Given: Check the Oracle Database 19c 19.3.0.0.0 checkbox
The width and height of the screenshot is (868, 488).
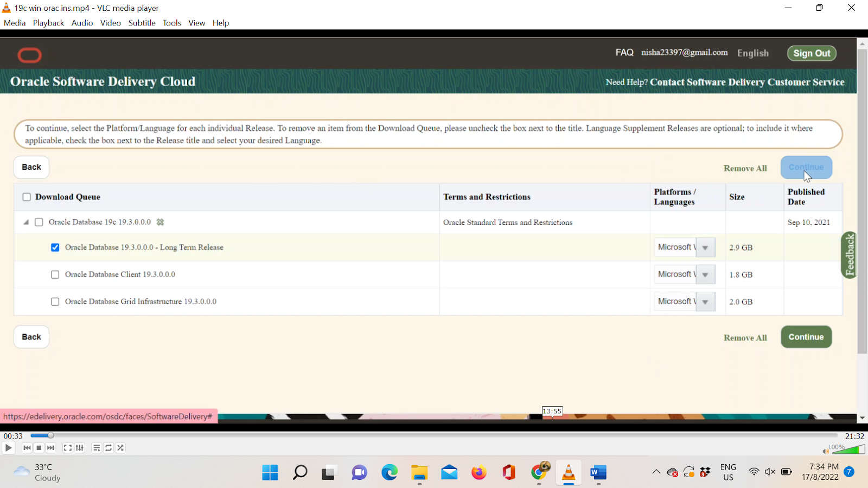Looking at the screenshot, I should 39,222.
